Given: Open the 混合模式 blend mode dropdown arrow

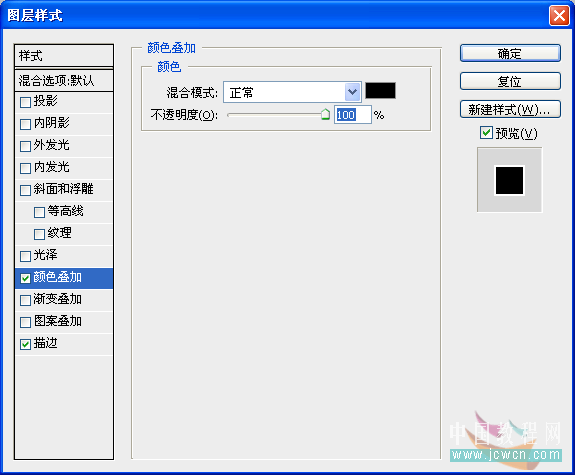Looking at the screenshot, I should click(352, 92).
